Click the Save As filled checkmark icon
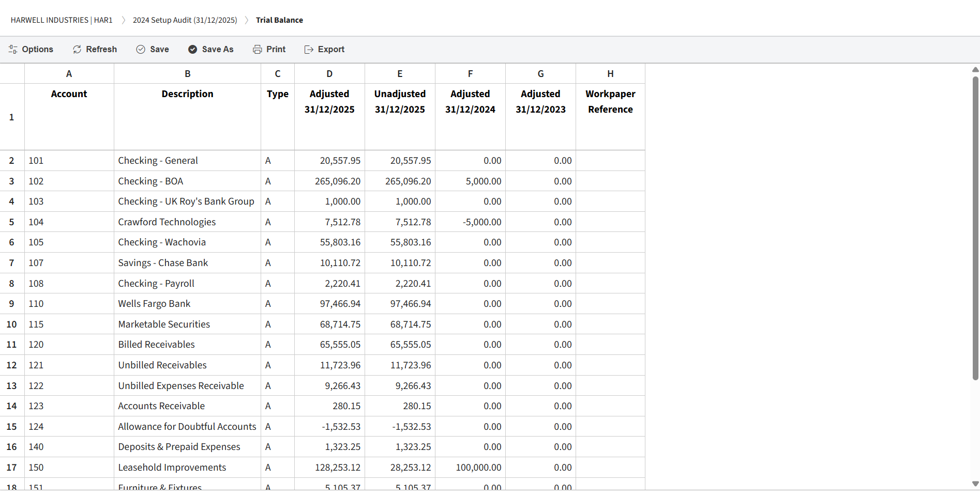 tap(192, 50)
